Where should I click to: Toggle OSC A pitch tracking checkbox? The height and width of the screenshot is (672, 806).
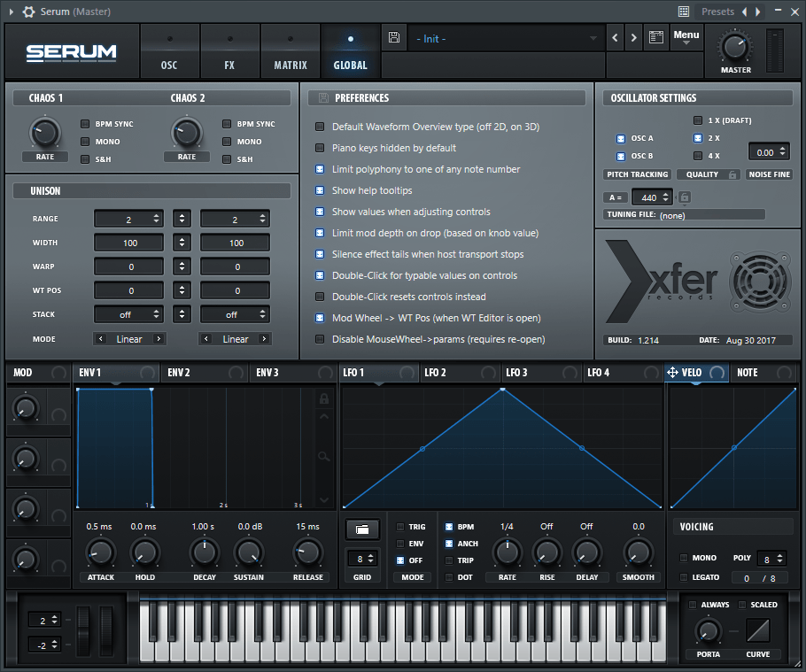tap(621, 139)
